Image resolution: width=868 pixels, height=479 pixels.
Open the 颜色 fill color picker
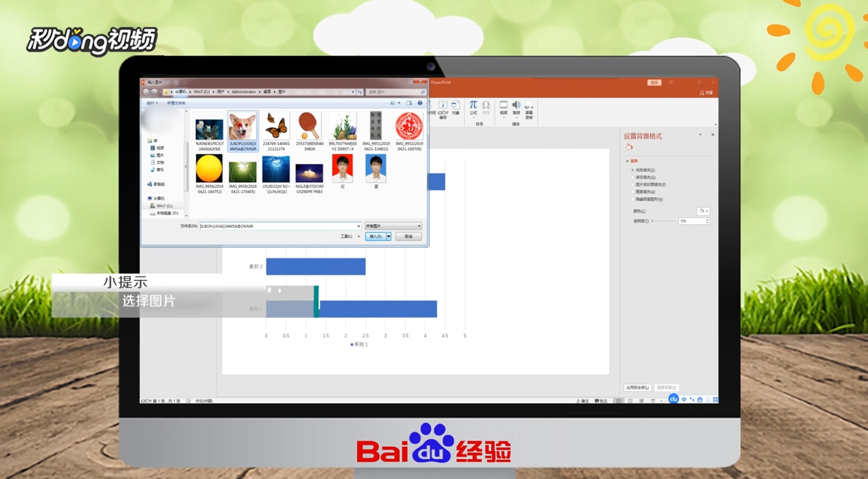click(x=703, y=211)
